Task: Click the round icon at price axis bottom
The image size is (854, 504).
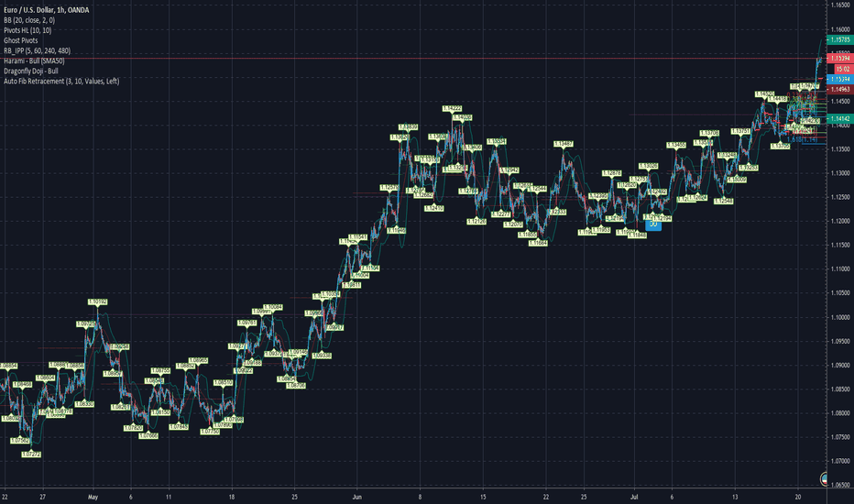Action: click(x=825, y=479)
